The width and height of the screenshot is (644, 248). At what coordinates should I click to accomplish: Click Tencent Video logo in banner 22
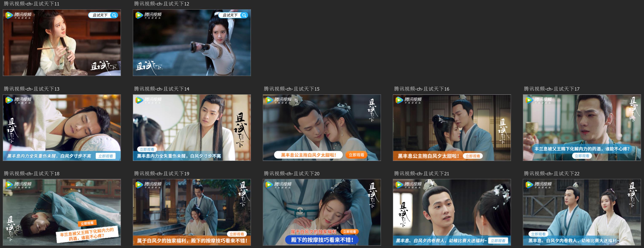coord(538,185)
